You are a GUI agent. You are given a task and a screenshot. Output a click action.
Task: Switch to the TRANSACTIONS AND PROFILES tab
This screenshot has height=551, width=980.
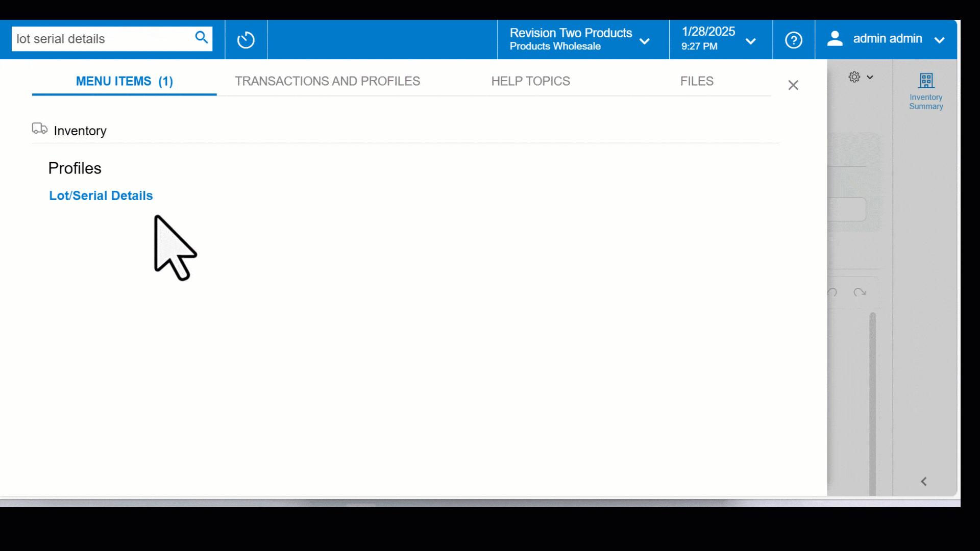coord(327,81)
